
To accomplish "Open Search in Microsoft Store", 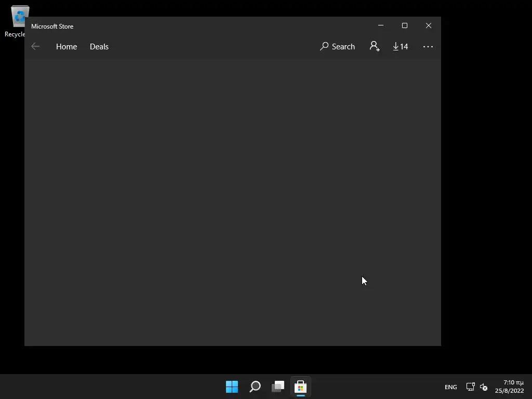I will pyautogui.click(x=337, y=46).
